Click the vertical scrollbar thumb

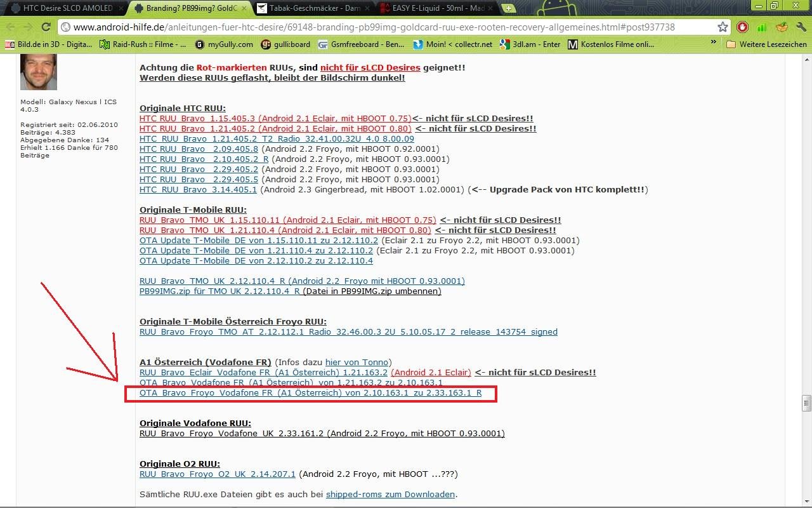(806, 403)
